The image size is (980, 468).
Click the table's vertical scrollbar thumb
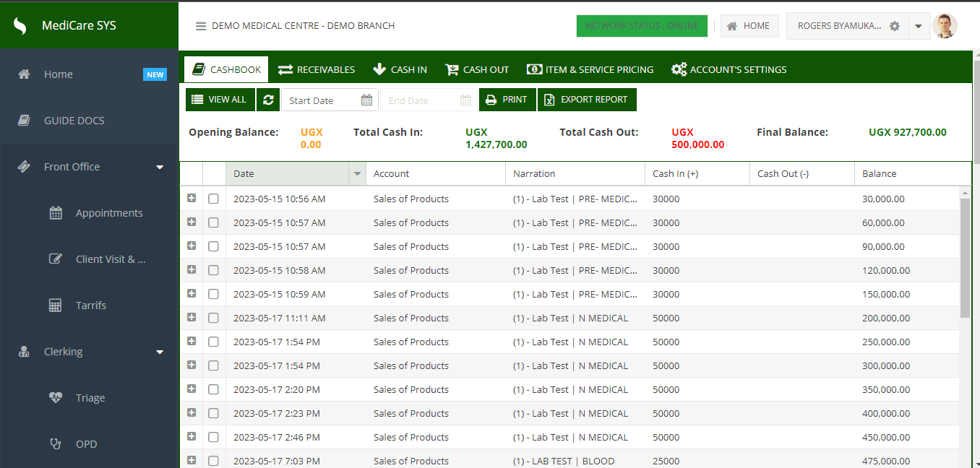(965, 256)
